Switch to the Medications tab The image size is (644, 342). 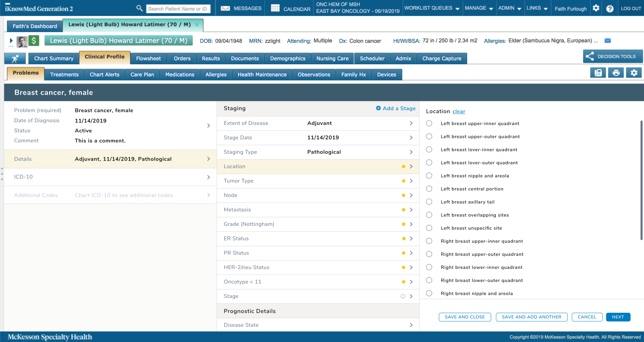tap(180, 75)
